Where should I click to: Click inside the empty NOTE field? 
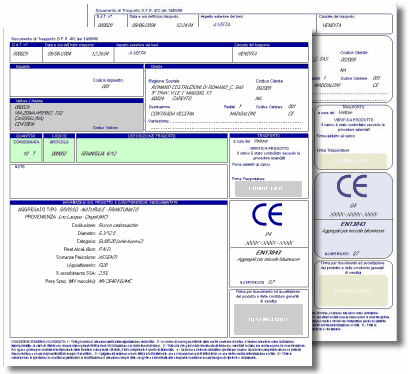point(119,181)
